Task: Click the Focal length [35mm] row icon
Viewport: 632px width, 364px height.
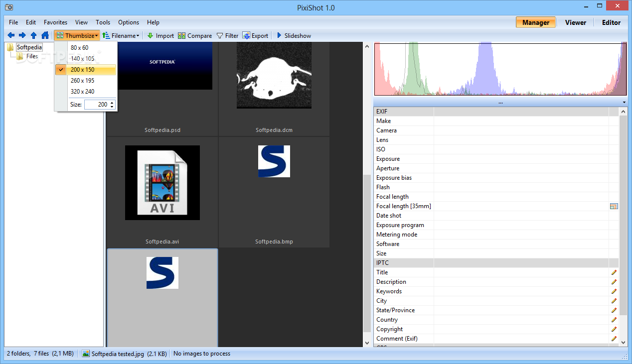Action: coord(614,206)
